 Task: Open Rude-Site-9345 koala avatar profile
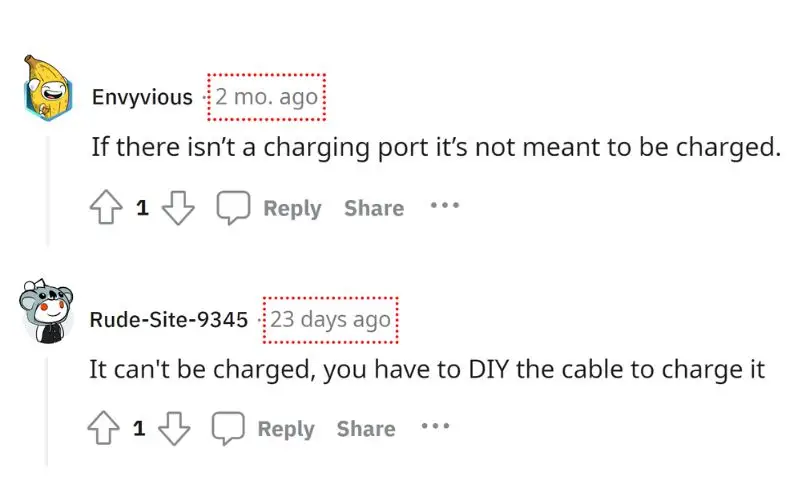coord(46,311)
